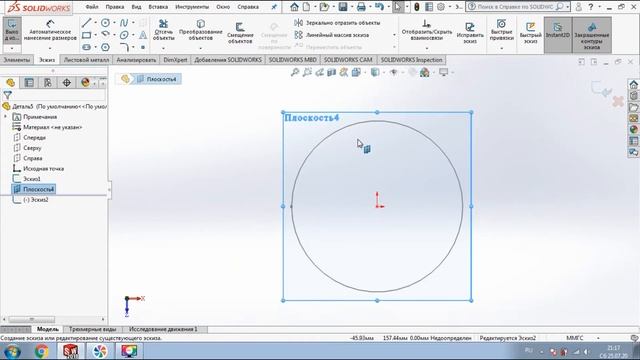This screenshot has height=360, width=640.
Task: Open dropdown under Отсечь объекты
Action: click(163, 49)
